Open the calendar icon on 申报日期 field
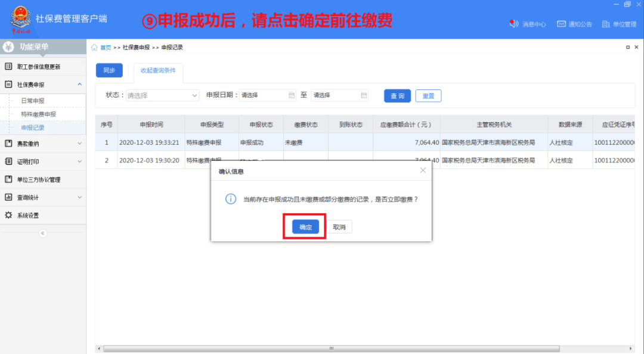 click(290, 95)
